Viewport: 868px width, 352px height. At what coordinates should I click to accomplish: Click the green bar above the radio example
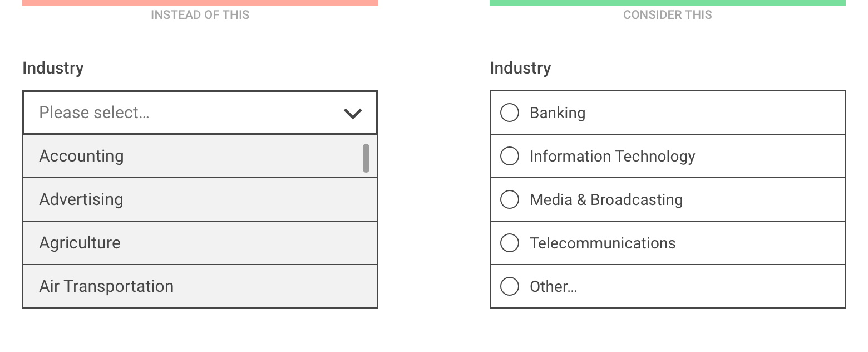coord(668,2)
